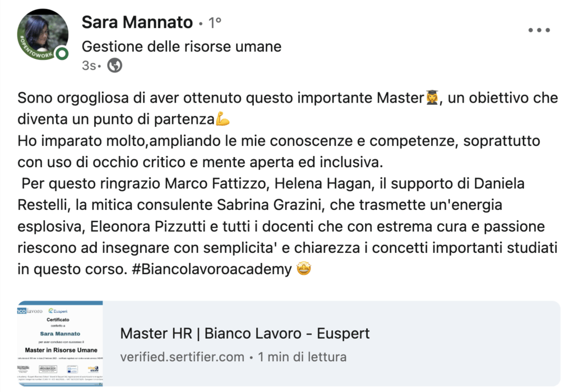Viewport: 574px width, 392px height.
Task: Click the headline 'Gestione delle risorse umane'
Action: pos(182,46)
